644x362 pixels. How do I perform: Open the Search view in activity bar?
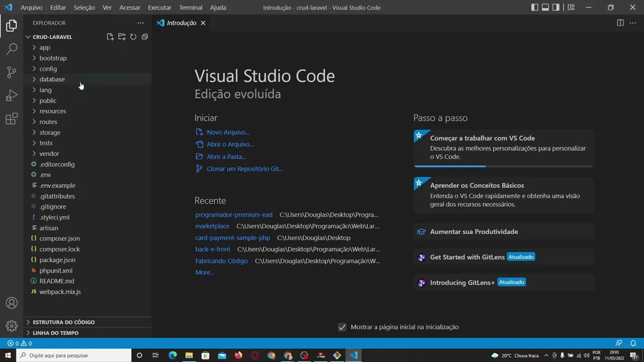click(x=12, y=49)
